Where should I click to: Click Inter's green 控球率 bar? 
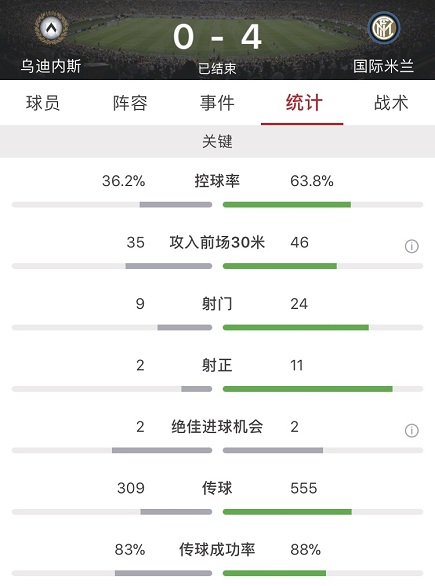tap(287, 204)
